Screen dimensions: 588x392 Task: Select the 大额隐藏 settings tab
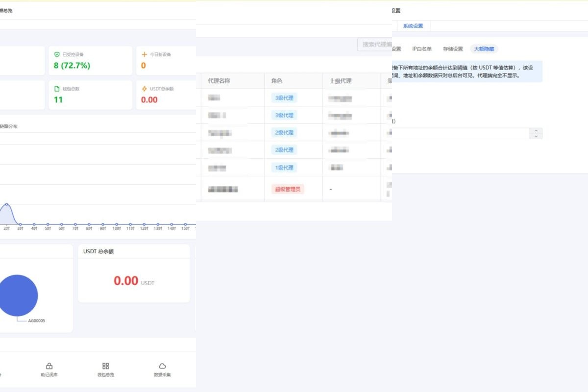[x=484, y=49]
